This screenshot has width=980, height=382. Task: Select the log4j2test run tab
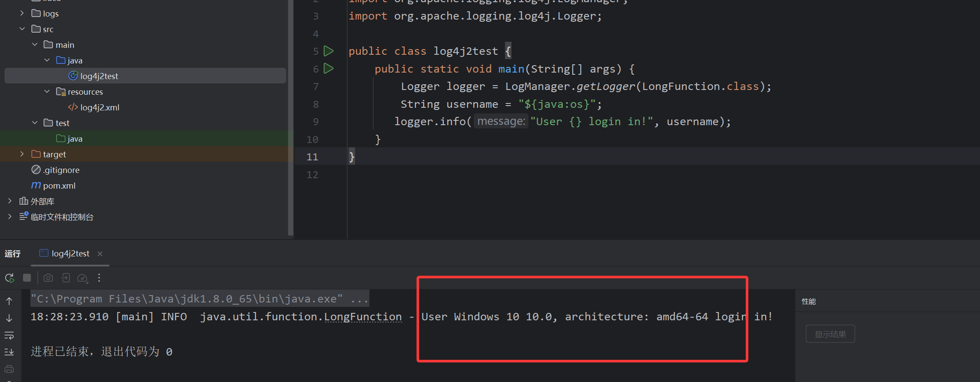[70, 254]
